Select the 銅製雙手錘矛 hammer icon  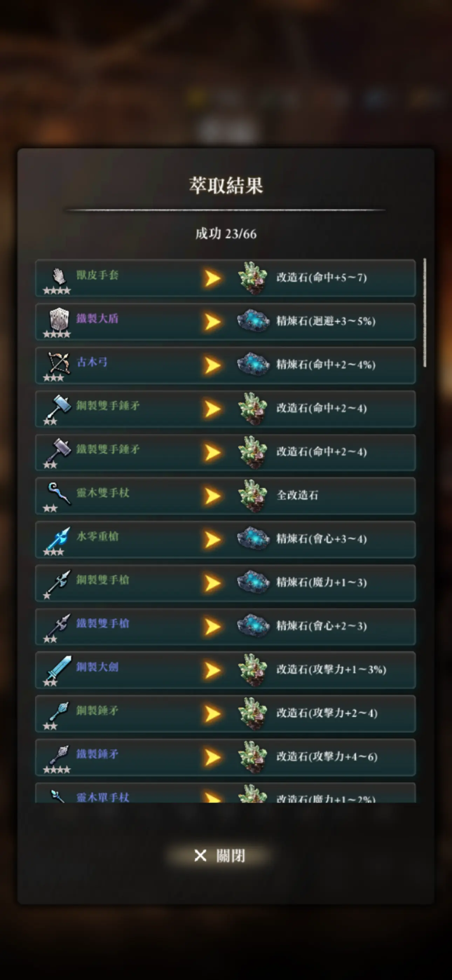(x=58, y=407)
